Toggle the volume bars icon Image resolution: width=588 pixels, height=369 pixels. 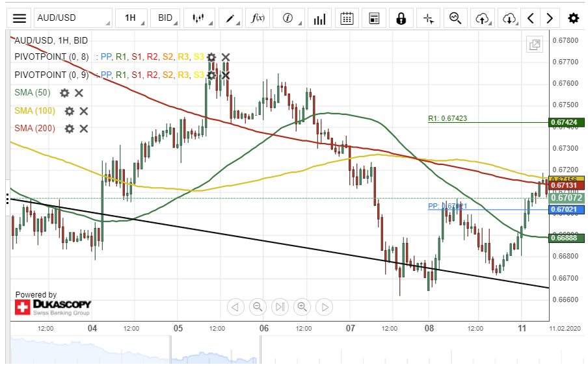tap(319, 18)
